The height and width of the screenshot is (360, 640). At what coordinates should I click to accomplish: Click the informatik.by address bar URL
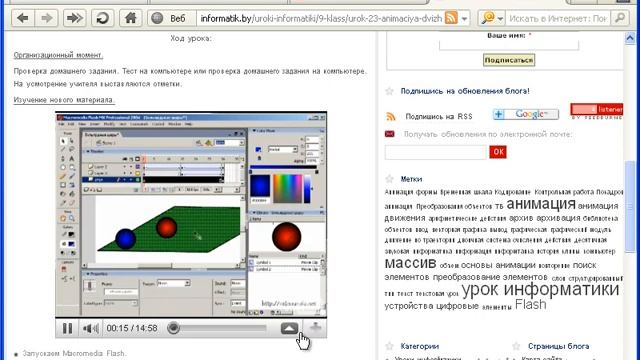tap(321, 18)
